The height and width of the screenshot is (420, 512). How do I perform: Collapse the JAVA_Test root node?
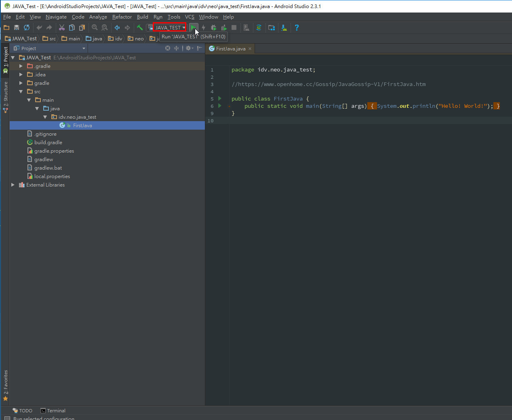click(13, 58)
